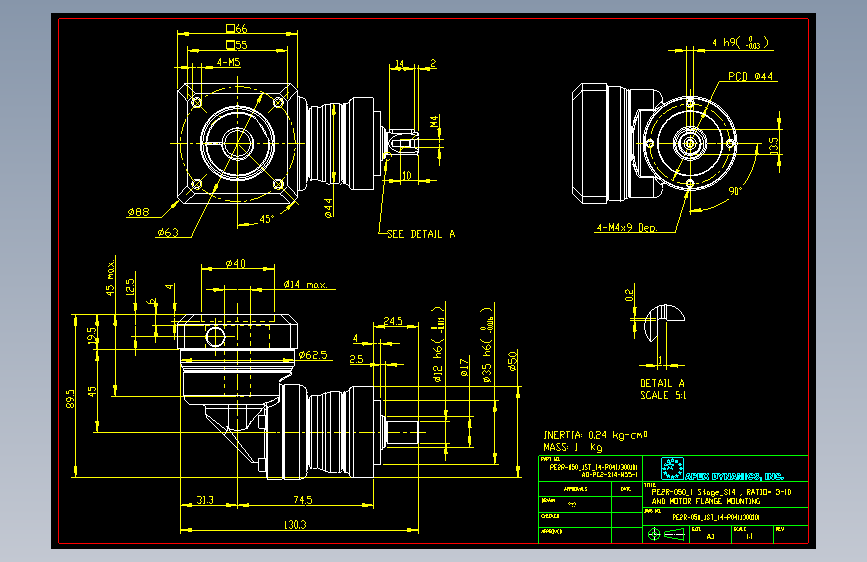Screen dimensions: 867x562
Task: Click the 89.5 overall height dimension
Action: 70,399
